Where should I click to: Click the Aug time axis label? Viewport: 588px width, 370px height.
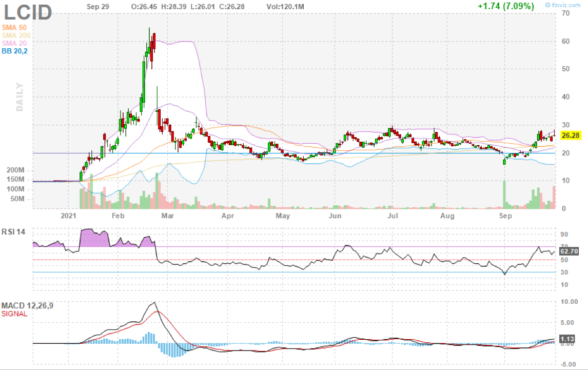tap(447, 216)
